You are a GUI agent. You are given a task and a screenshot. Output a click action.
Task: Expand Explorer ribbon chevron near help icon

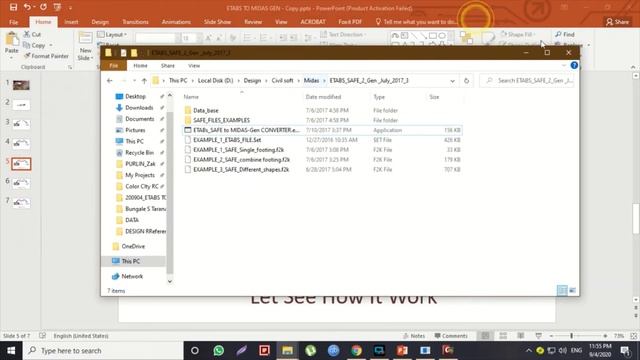[564, 65]
